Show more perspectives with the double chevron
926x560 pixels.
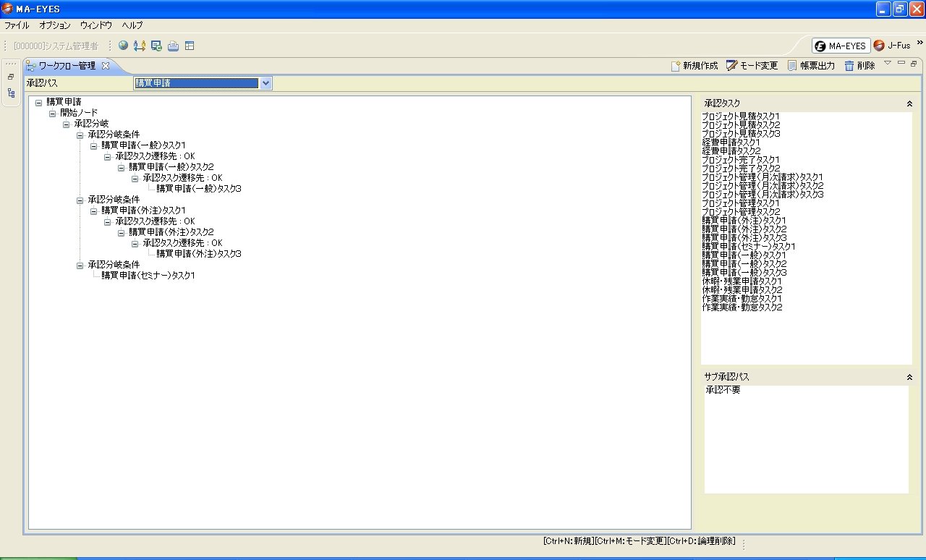(x=919, y=43)
